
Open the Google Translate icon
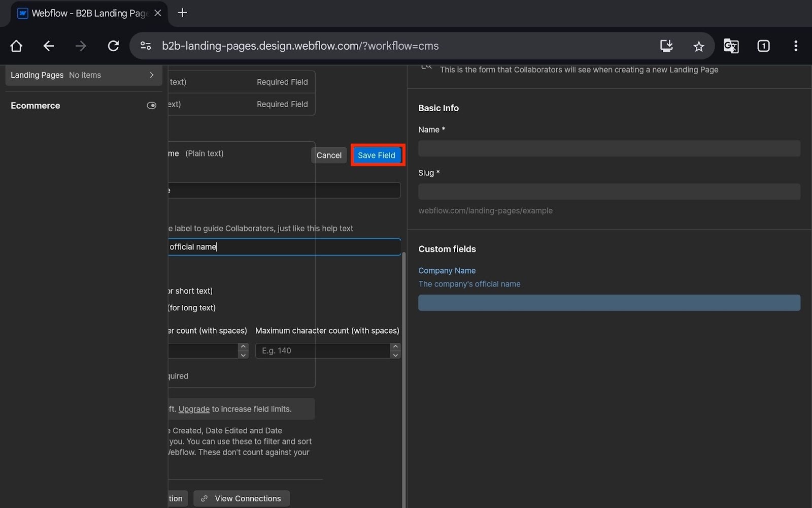pyautogui.click(x=731, y=46)
